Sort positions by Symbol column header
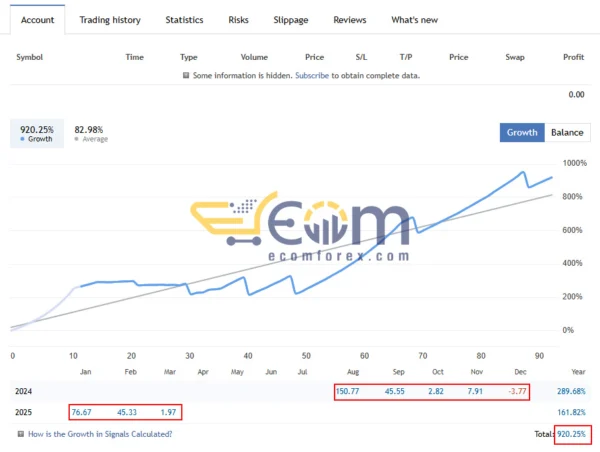The image size is (600, 452). [32, 57]
